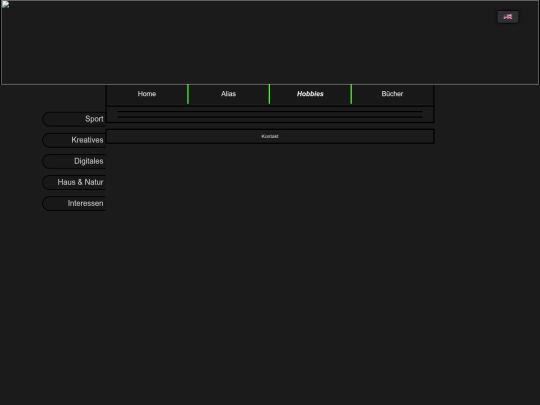
Task: Open Haus & Natur category
Action: pos(74,182)
